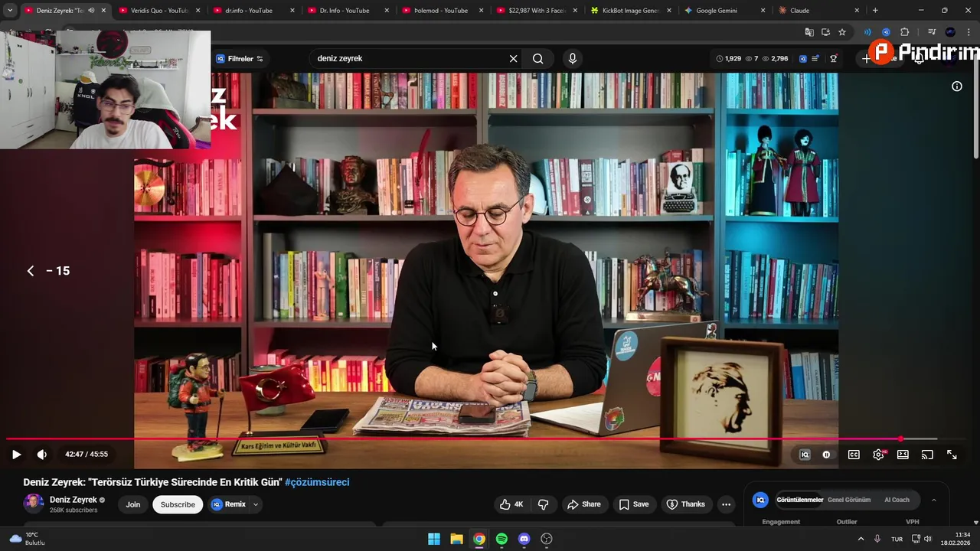
Task: Open the vidIQ icon in player controls
Action: (805, 455)
